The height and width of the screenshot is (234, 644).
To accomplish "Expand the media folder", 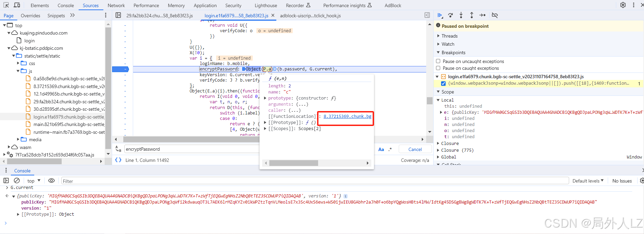I will pyautogui.click(x=18, y=140).
